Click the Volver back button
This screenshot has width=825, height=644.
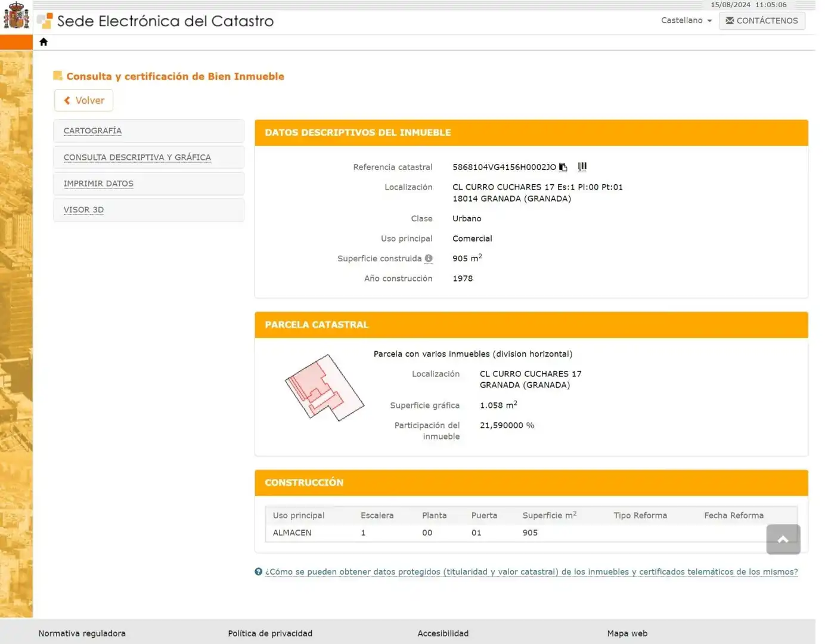(84, 100)
